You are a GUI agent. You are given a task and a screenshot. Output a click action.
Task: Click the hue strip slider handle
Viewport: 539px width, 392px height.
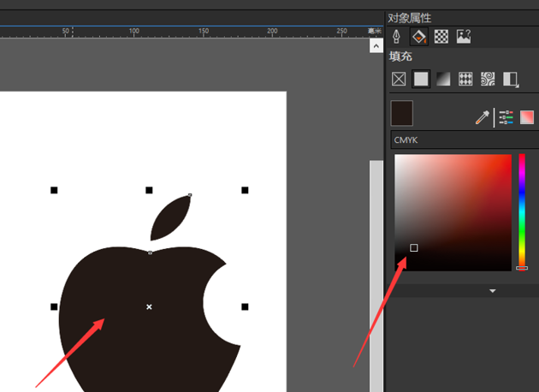tap(522, 268)
